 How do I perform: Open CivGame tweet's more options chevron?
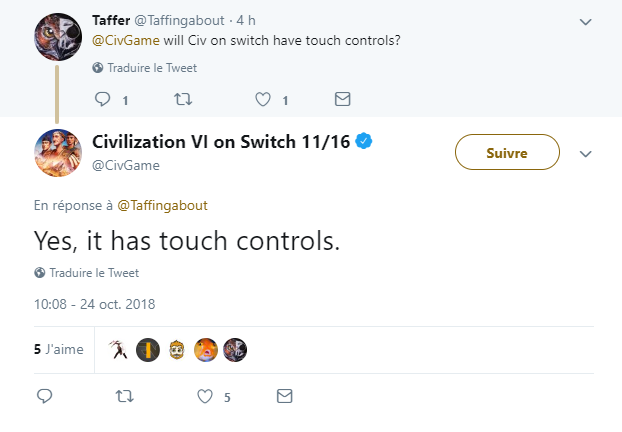point(586,153)
